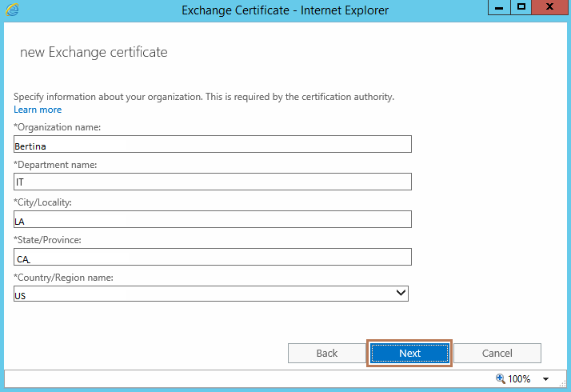Screen dimensions: 571x392
Task: Cancel the new certificate wizard
Action: click(497, 353)
